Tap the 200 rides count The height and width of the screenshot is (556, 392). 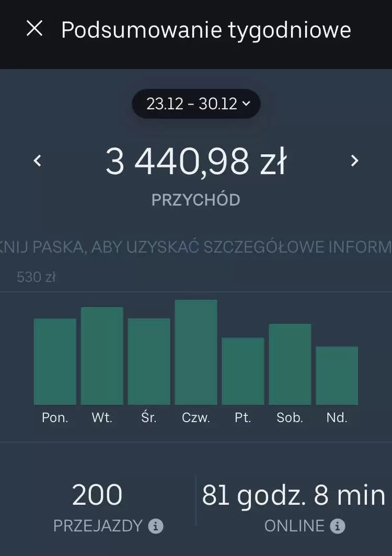tap(97, 495)
